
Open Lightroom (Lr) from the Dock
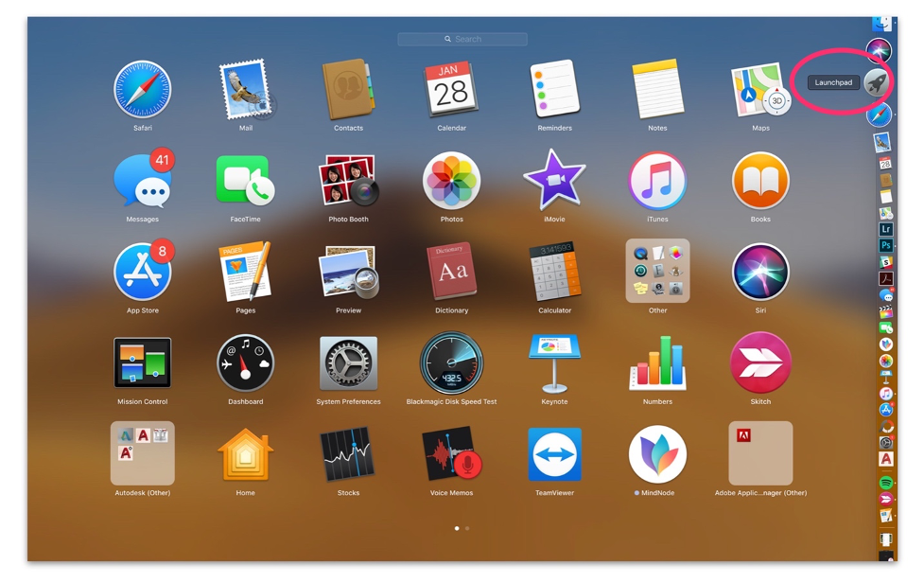[x=885, y=229]
